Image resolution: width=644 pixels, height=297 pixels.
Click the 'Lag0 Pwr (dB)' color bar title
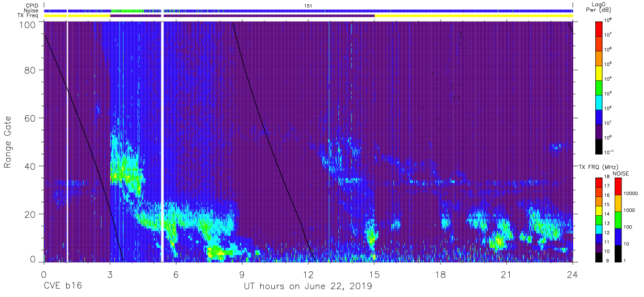tap(599, 7)
